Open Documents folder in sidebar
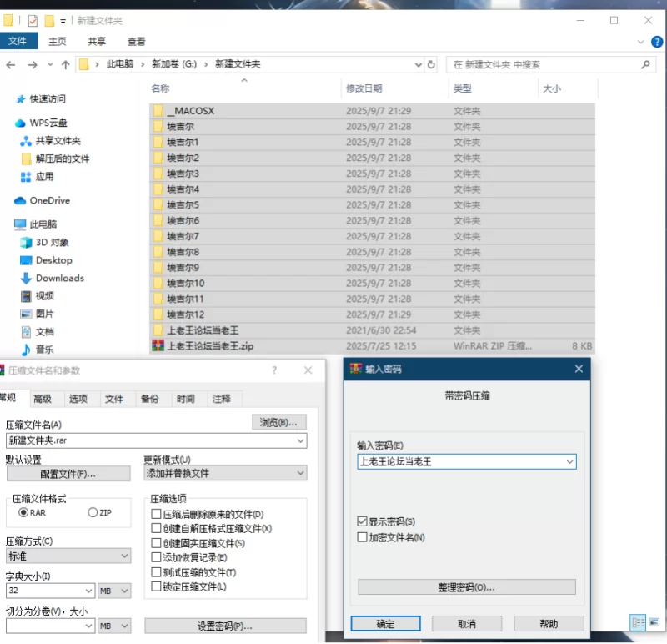The height and width of the screenshot is (644, 667). pos(37,331)
